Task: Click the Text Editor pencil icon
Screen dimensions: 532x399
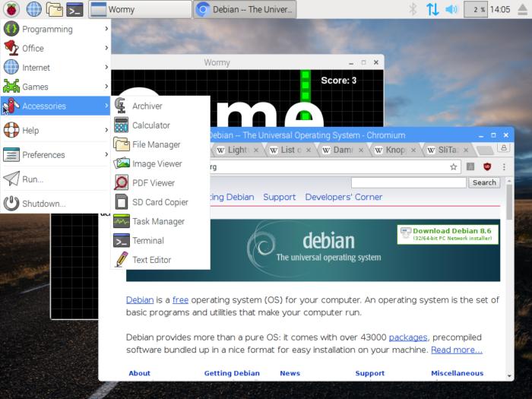Action: tap(121, 260)
